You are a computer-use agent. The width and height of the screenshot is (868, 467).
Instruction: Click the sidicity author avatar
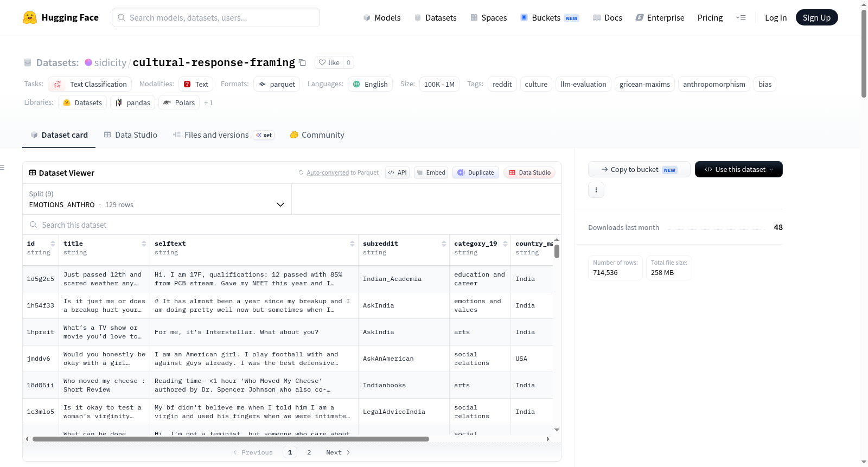click(88, 62)
